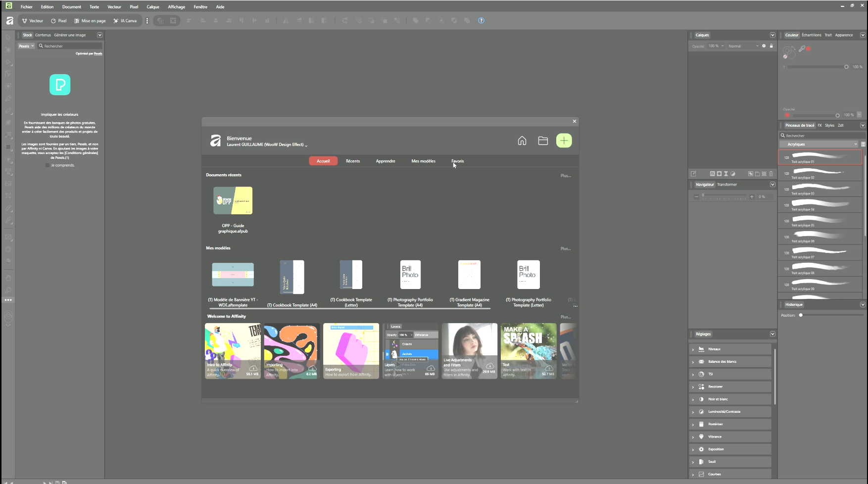Expand the Niveaux adjustment

pyautogui.click(x=693, y=349)
